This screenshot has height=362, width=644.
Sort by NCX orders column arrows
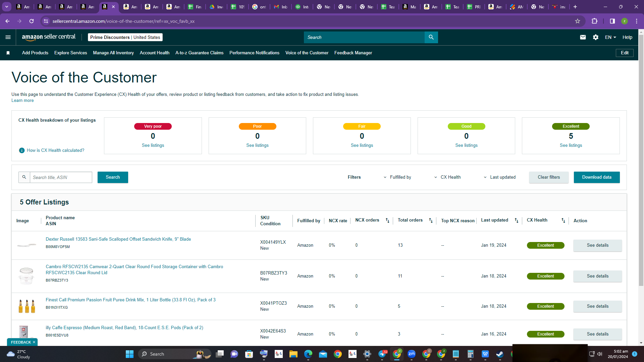tap(387, 221)
